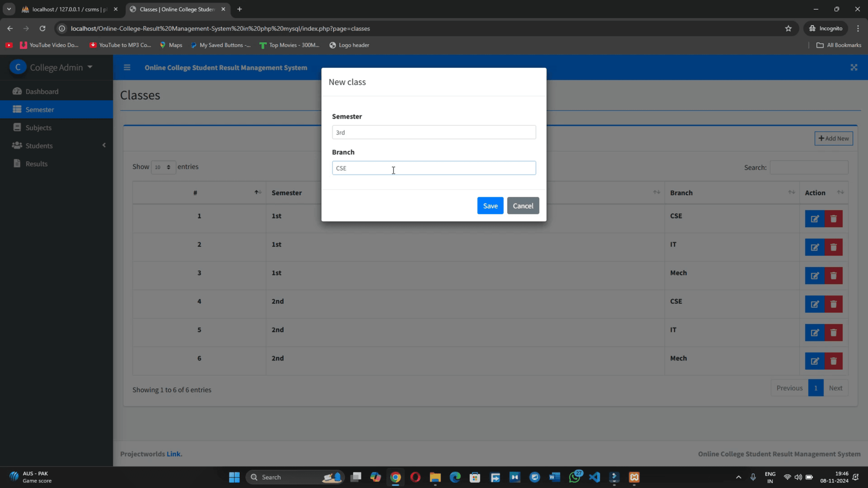This screenshot has width=868, height=488.
Task: Save the new class
Action: click(x=490, y=206)
